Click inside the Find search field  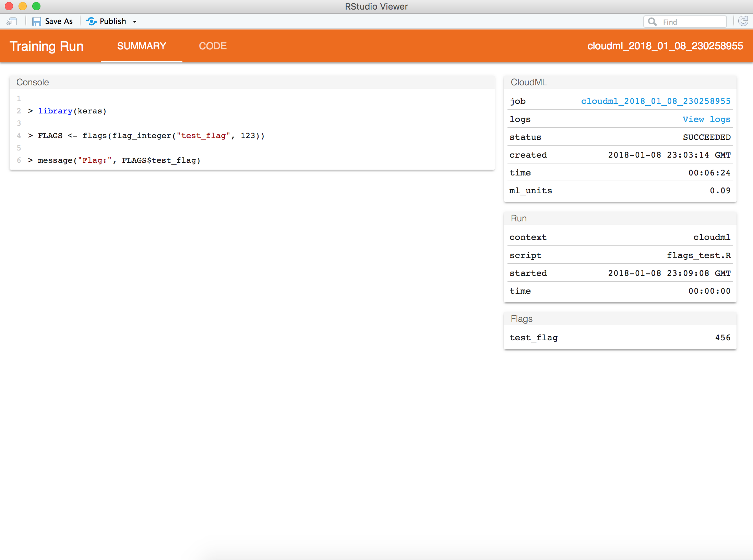pyautogui.click(x=689, y=21)
